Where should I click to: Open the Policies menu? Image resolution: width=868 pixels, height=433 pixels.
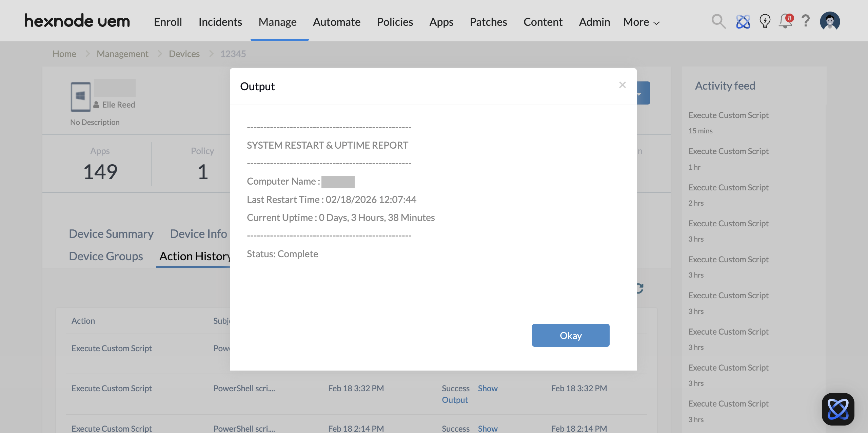(395, 22)
